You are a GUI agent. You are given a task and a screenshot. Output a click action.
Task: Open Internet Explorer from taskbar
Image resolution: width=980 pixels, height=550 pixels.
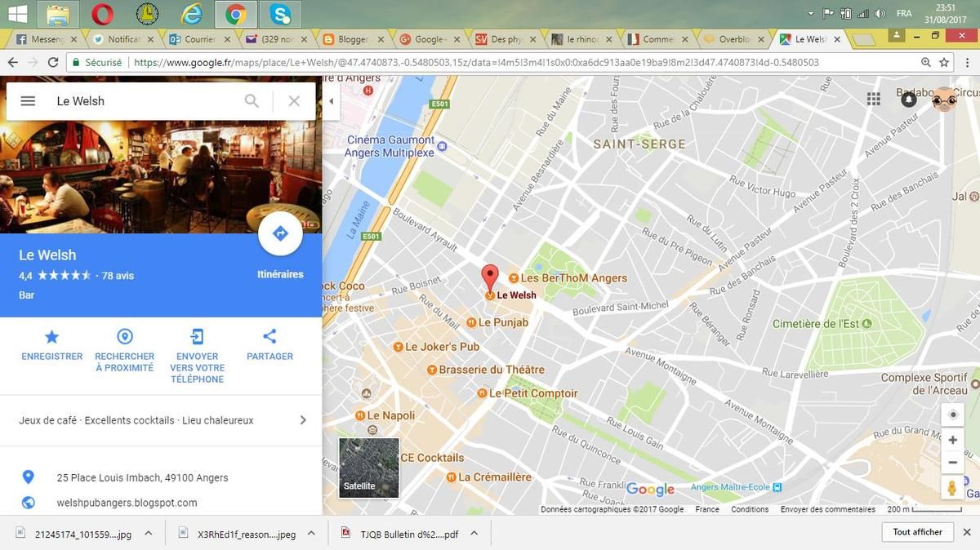pos(191,14)
